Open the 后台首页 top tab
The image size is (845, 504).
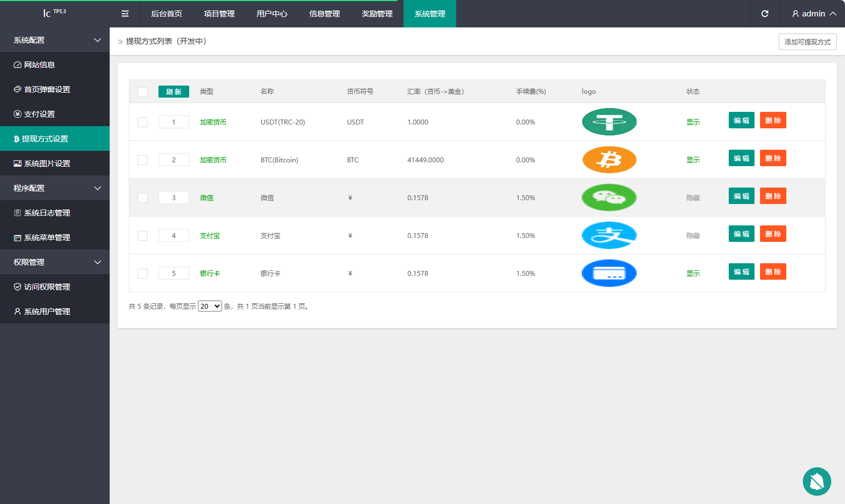(167, 14)
